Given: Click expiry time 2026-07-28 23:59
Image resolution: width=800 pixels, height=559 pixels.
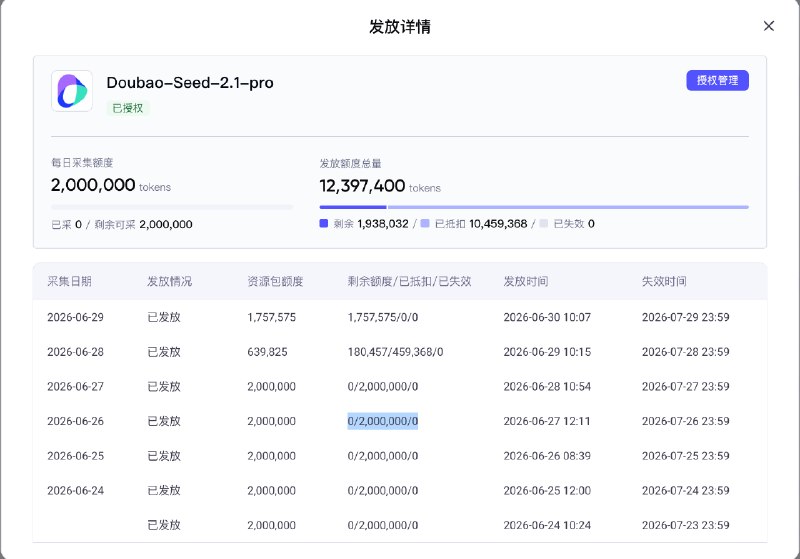Looking at the screenshot, I should click(x=685, y=352).
